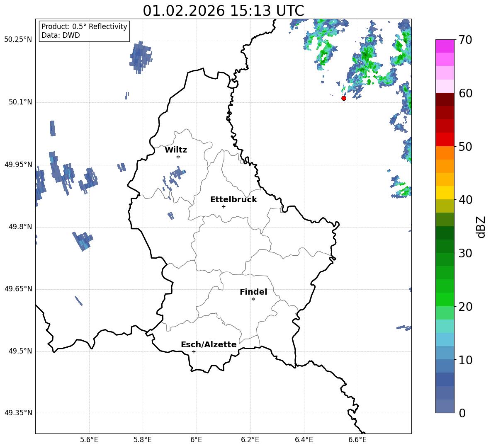Click the Esch/Alzette city label
Image resolution: width=491 pixels, height=448 pixels.
pos(209,344)
